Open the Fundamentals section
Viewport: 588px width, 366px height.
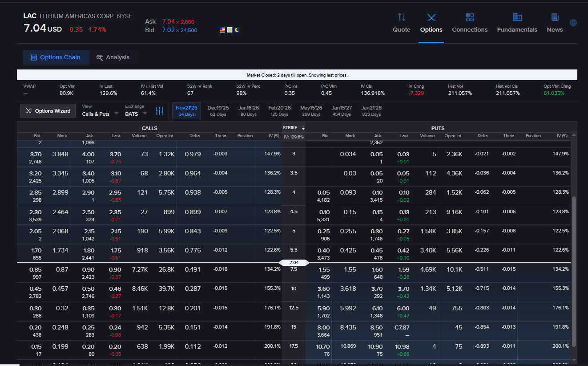(x=517, y=23)
